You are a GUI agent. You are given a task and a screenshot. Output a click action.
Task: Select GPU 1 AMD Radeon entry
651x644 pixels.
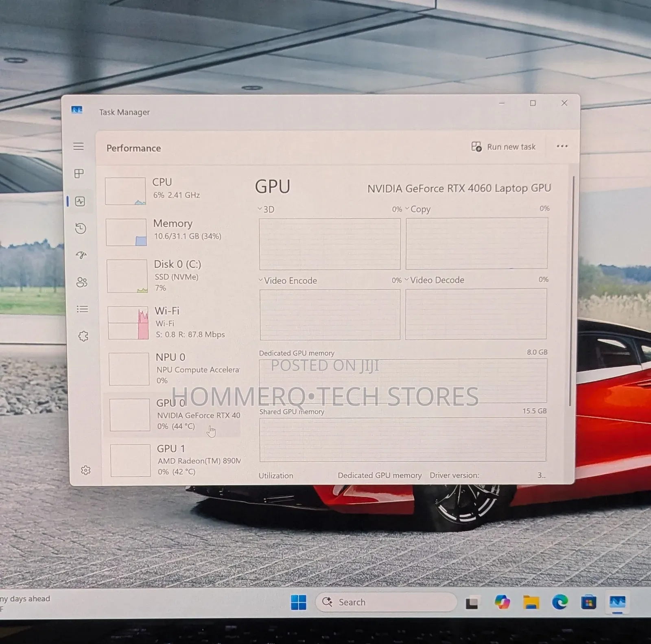point(176,460)
